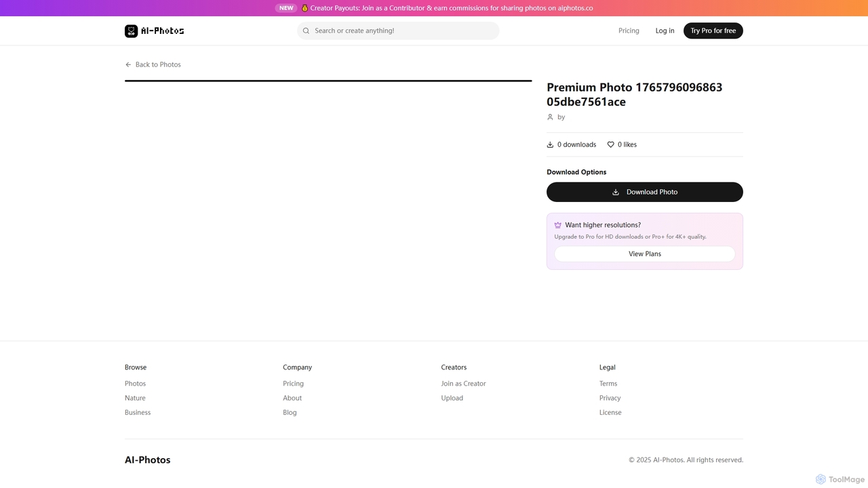Image resolution: width=868 pixels, height=488 pixels.
Task: Like the photo with the heart icon
Action: pyautogui.click(x=610, y=144)
